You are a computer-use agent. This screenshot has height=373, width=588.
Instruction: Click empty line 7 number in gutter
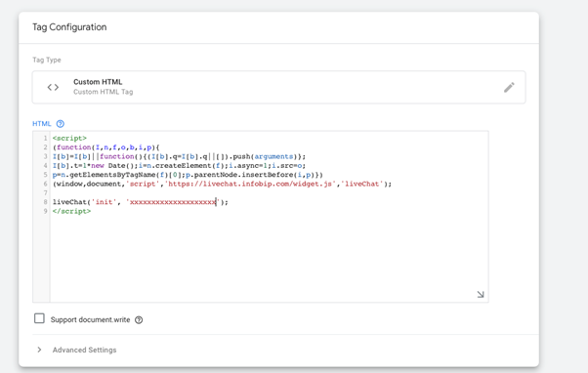[x=45, y=193]
